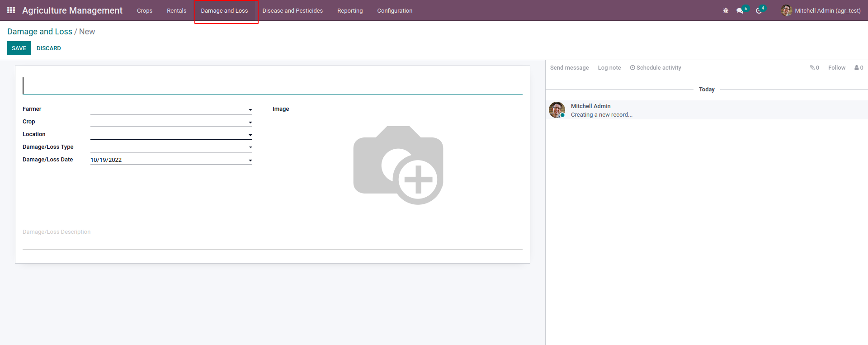Open the Damage and Loss menu
The height and width of the screenshot is (345, 868).
pos(224,10)
